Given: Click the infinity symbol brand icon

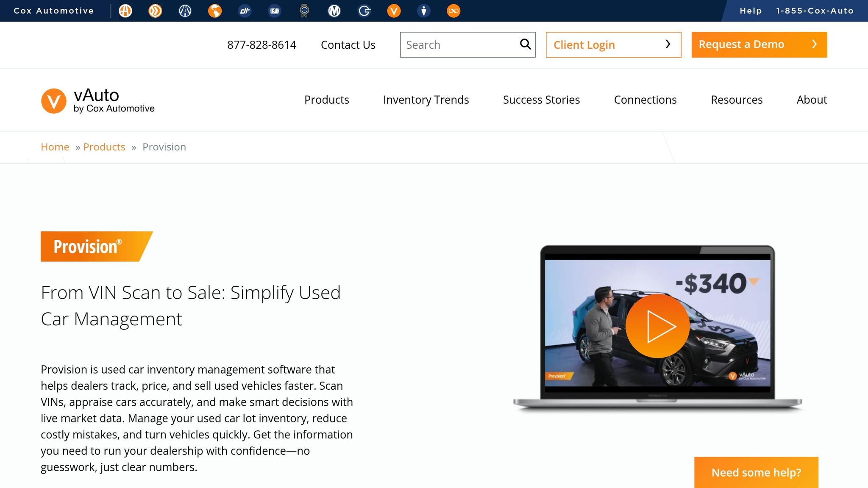Looking at the screenshot, I should click(x=453, y=11).
